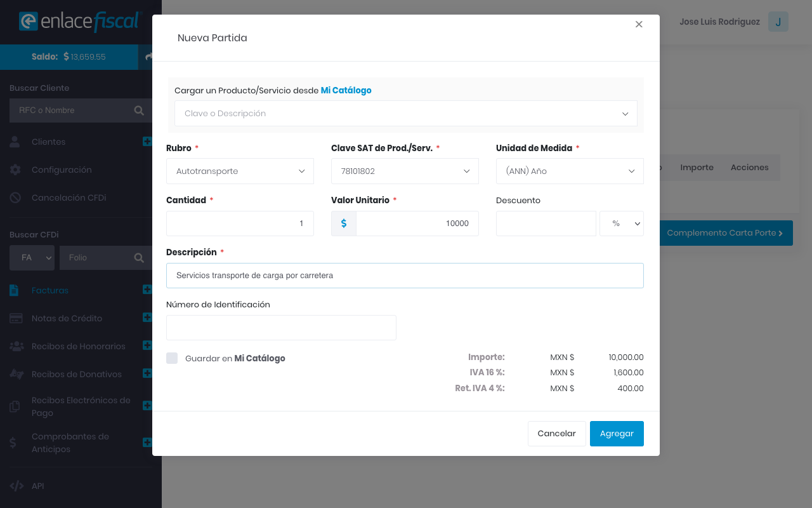Viewport: 812px width, 508px height.
Task: Open Recibos de Donativos in the sidebar
Action: click(77, 375)
